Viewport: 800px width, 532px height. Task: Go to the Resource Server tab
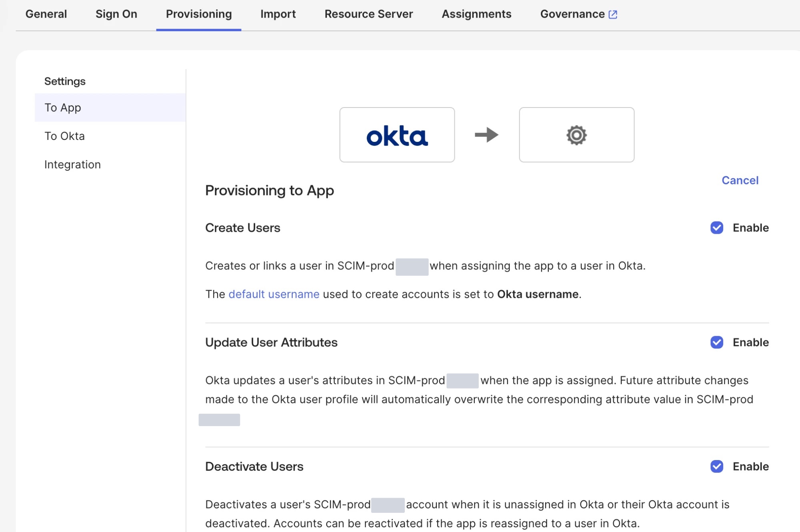[368, 14]
